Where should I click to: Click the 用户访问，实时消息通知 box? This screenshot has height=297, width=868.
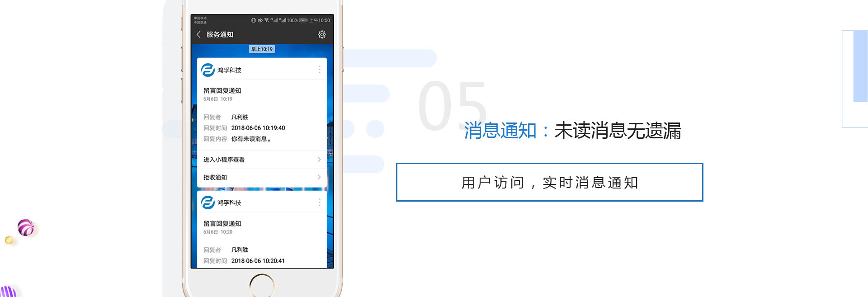[549, 182]
